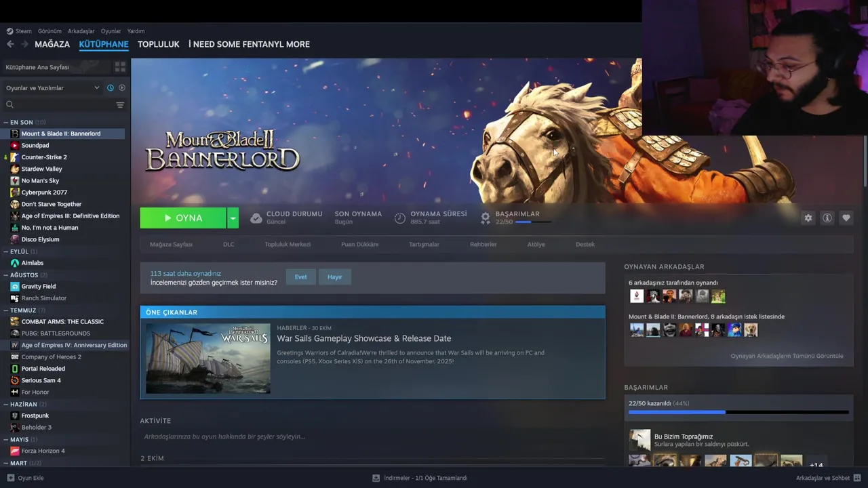The height and width of the screenshot is (488, 868).
Task: Open the Görünüm menu
Action: (50, 31)
